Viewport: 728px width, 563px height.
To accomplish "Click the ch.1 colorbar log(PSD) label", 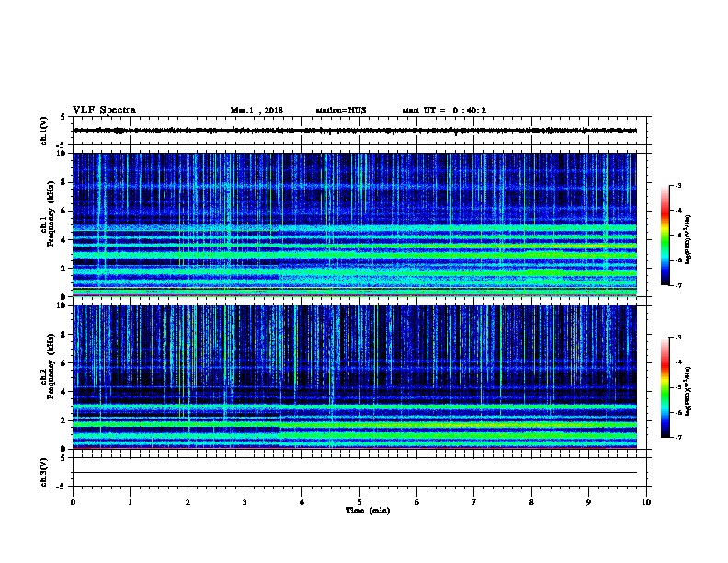I will (x=688, y=239).
